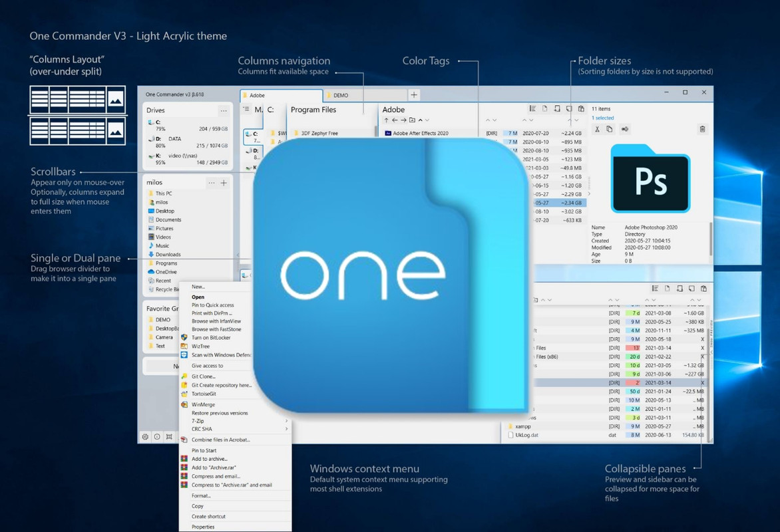Click the list view icon in the top pane toolbar

[x=532, y=108]
